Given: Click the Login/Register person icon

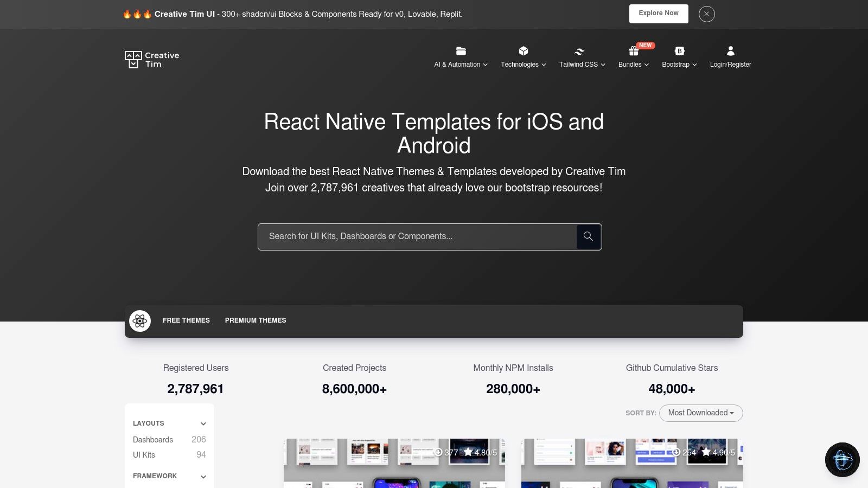Looking at the screenshot, I should pyautogui.click(x=730, y=51).
